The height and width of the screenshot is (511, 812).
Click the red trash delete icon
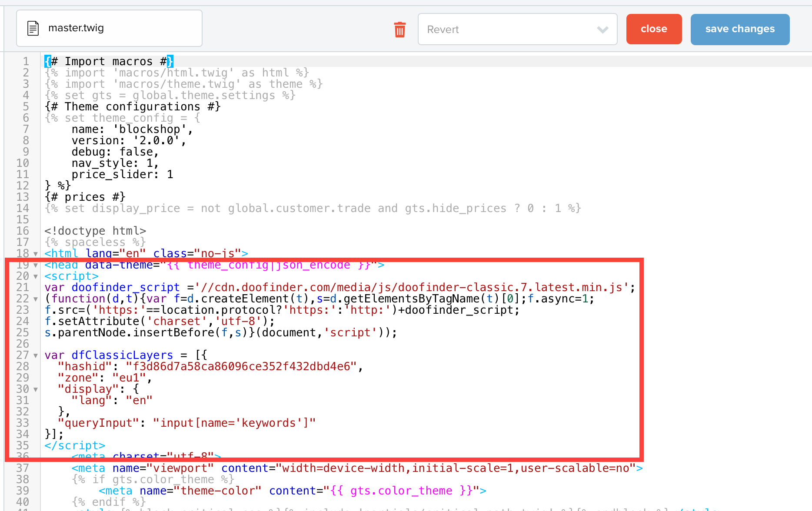pos(399,29)
